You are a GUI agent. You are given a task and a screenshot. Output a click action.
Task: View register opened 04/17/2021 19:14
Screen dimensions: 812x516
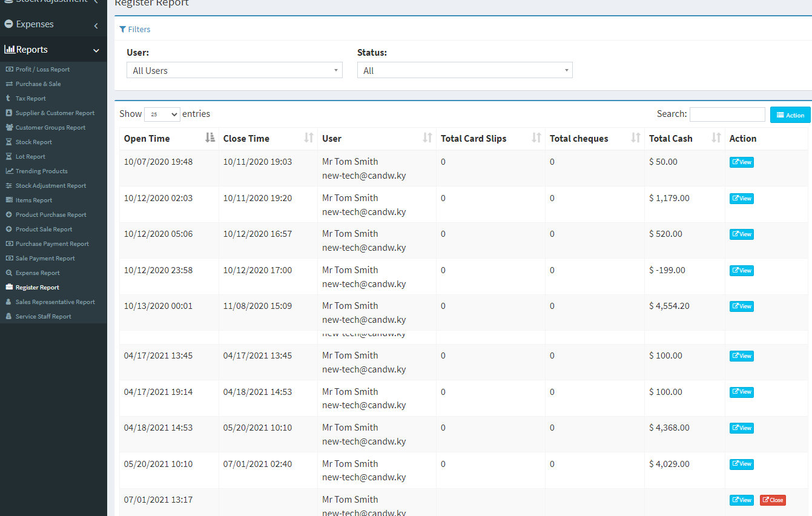point(742,392)
